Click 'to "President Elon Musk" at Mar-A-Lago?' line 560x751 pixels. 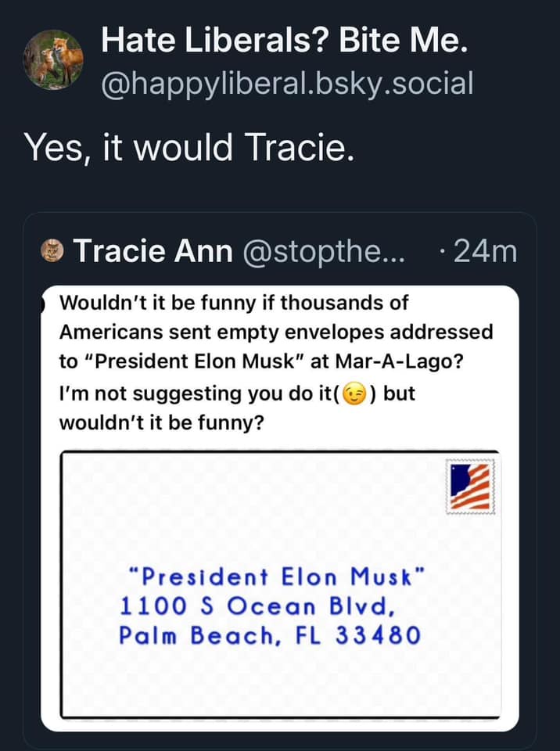point(261,361)
